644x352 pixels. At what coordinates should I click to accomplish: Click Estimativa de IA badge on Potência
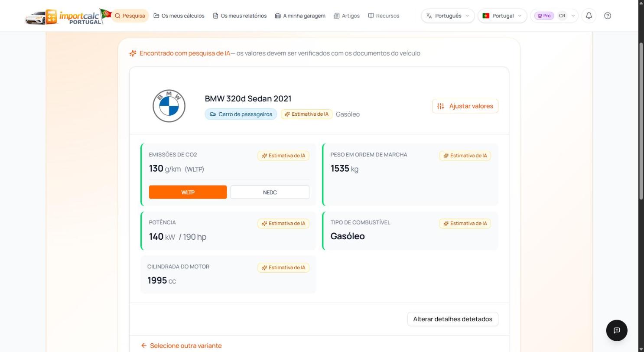283,223
